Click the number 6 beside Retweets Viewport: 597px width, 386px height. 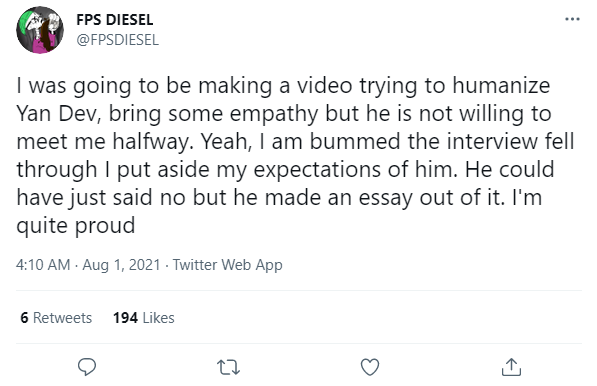(x=24, y=317)
